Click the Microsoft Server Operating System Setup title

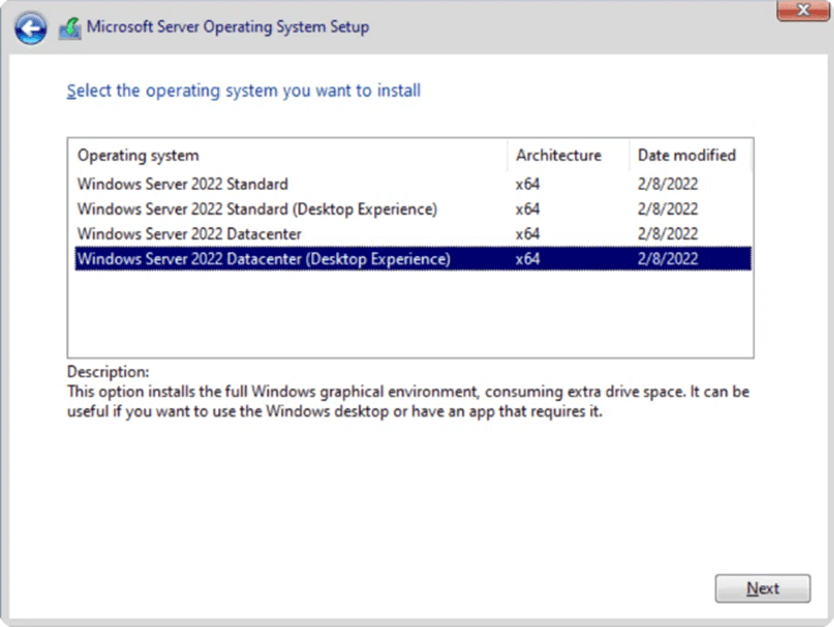tap(227, 27)
